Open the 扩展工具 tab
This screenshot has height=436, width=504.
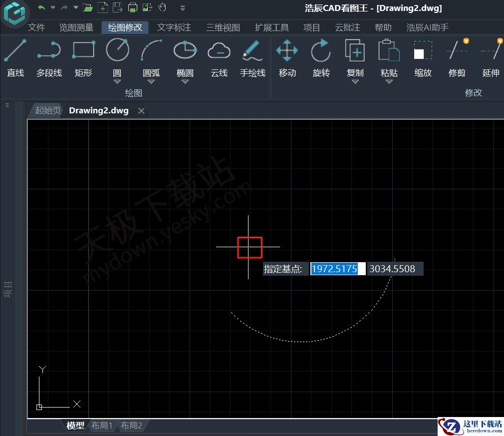click(271, 27)
